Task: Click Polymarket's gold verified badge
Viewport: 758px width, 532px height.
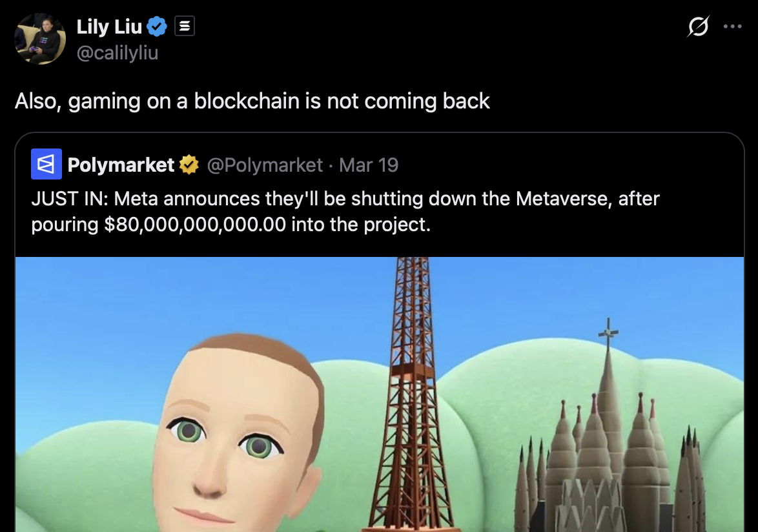Action: [x=189, y=165]
